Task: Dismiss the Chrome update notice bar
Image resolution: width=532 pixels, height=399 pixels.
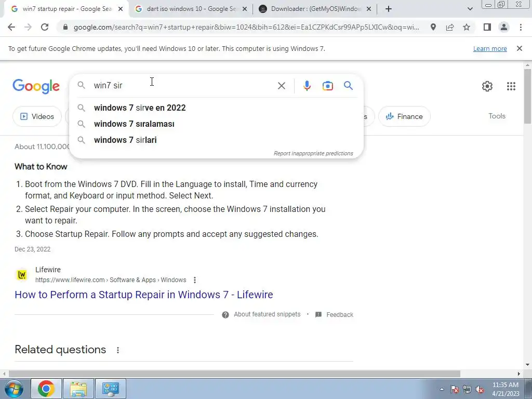Action: [x=520, y=48]
